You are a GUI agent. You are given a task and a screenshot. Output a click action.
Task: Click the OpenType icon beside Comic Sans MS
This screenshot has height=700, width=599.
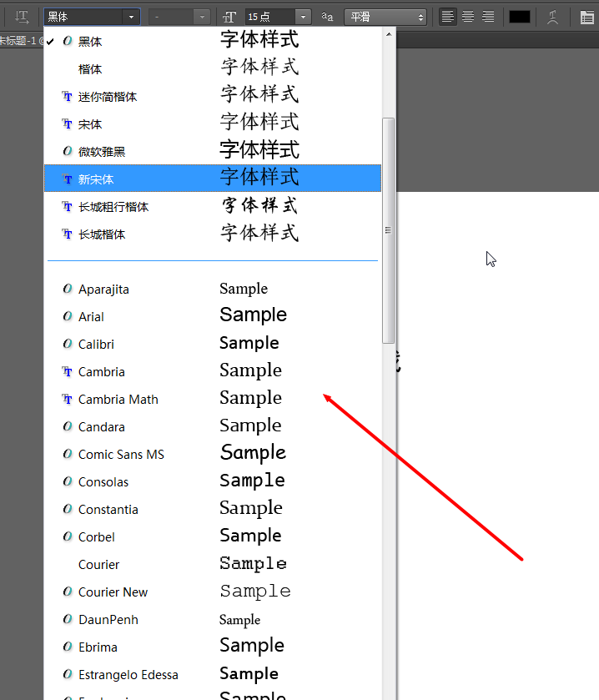68,454
